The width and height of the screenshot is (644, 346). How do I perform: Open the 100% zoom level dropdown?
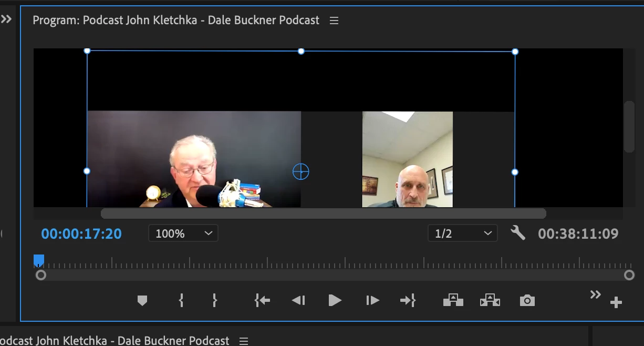point(183,233)
